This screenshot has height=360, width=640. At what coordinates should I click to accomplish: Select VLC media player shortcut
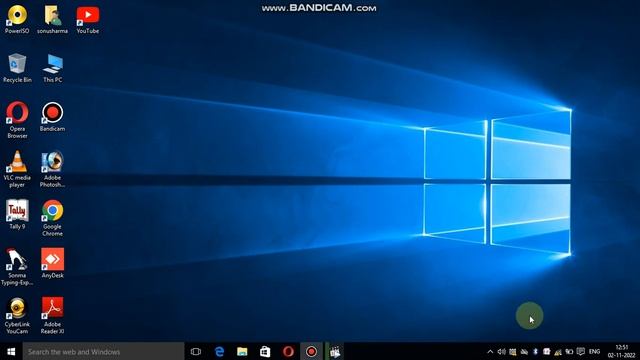[17, 169]
